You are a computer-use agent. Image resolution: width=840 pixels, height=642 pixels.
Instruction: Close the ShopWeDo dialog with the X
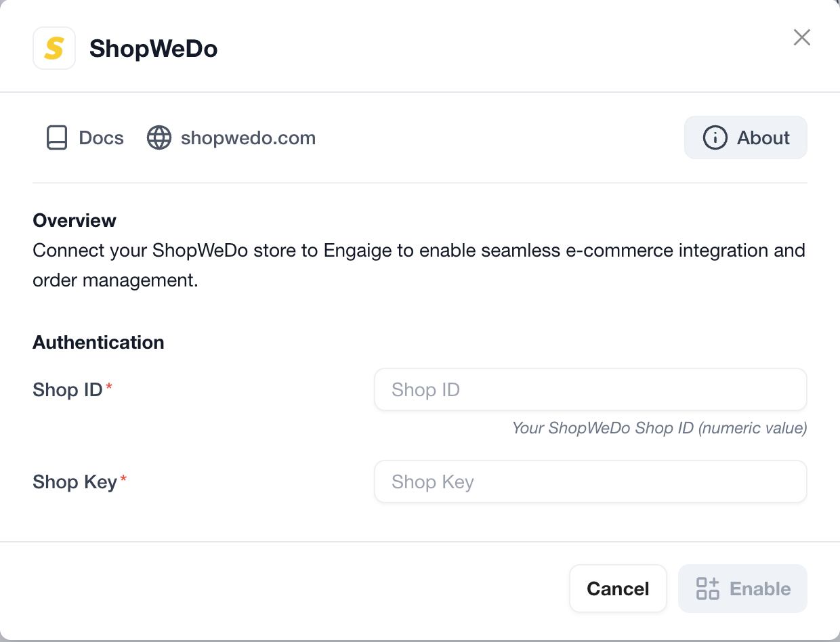(802, 37)
